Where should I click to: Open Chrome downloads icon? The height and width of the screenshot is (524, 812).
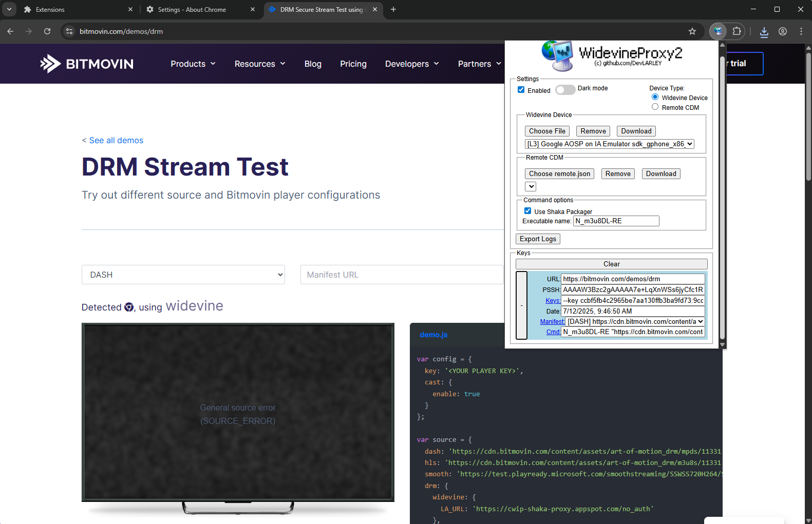(x=764, y=31)
